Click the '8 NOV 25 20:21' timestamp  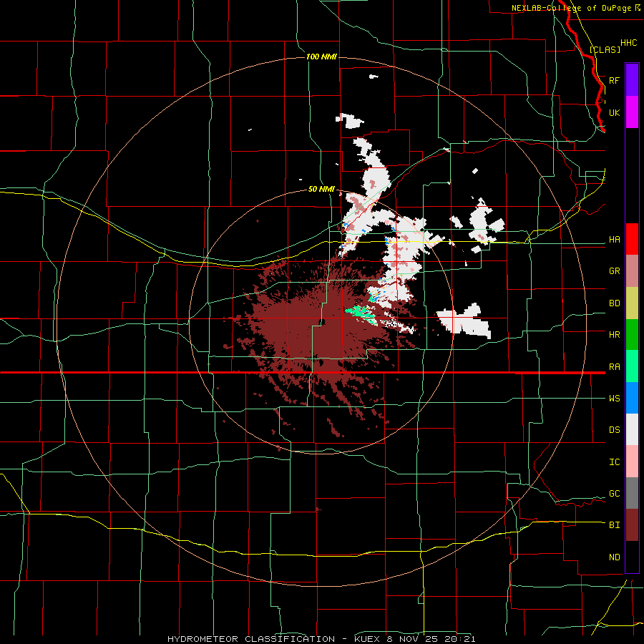(431, 639)
